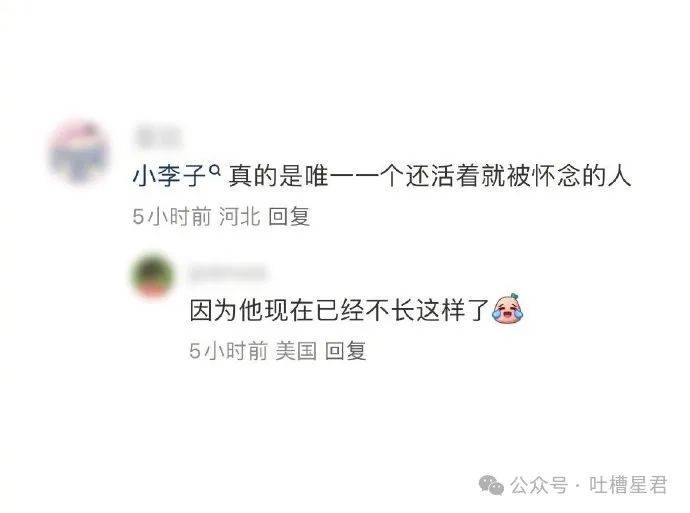Open the first commenter's blurred pink avatar
690x513 pixels.
point(79,153)
